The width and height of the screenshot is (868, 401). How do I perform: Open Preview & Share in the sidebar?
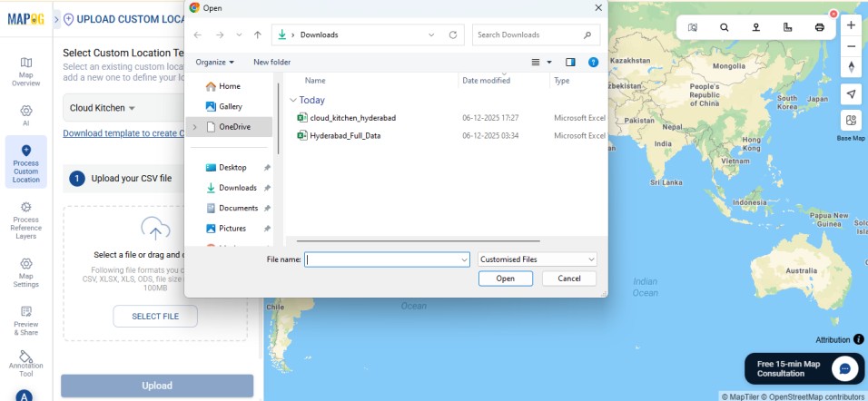[26, 320]
